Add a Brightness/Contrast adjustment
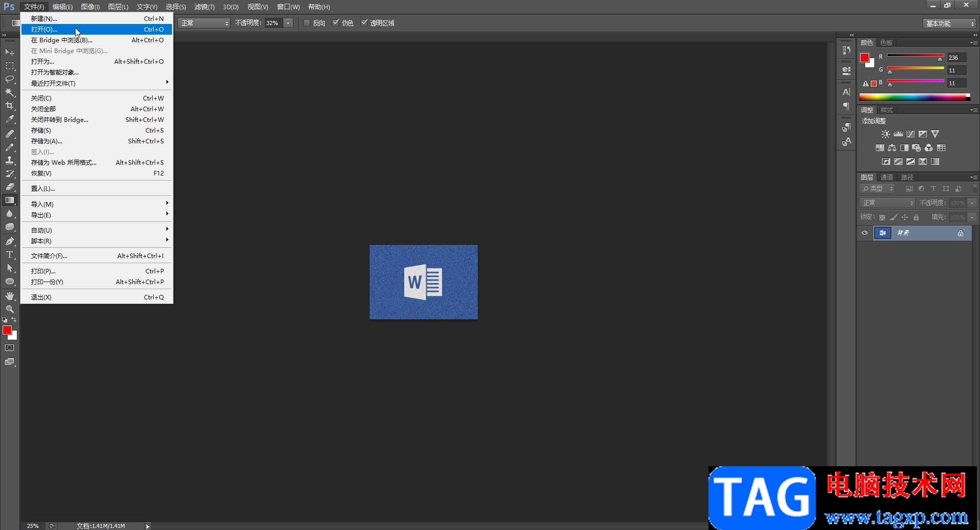 [x=886, y=134]
